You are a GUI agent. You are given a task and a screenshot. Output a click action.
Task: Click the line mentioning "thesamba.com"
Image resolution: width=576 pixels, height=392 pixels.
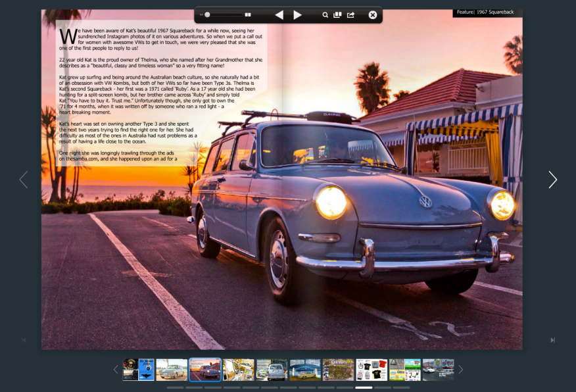tap(118, 159)
